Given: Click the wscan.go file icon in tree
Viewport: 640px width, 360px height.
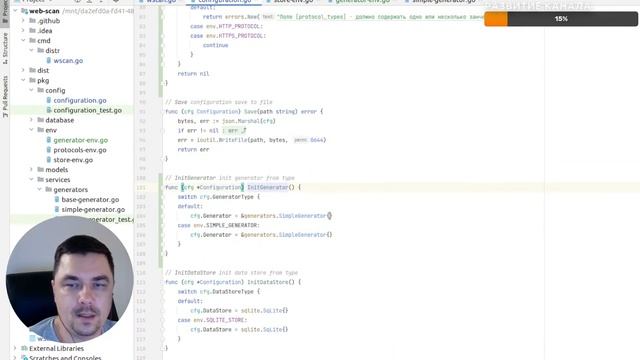Looking at the screenshot, I should (x=49, y=60).
